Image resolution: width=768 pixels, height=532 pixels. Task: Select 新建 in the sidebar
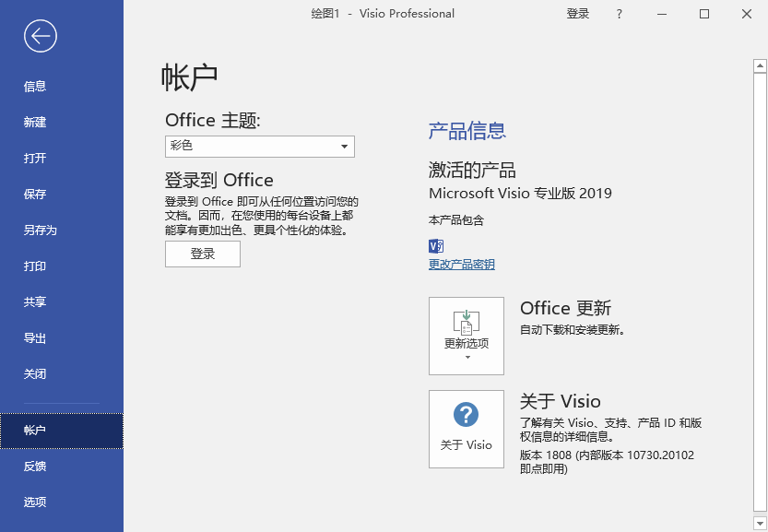click(35, 123)
